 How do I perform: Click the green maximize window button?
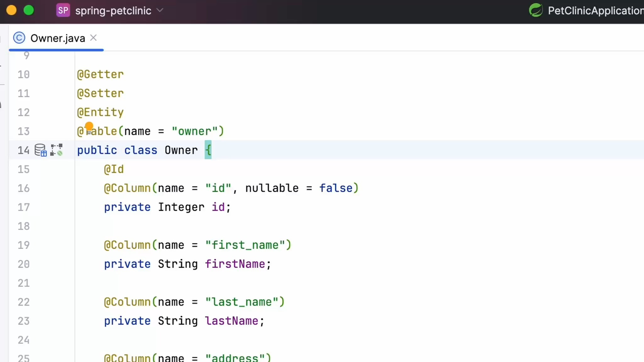coord(29,10)
